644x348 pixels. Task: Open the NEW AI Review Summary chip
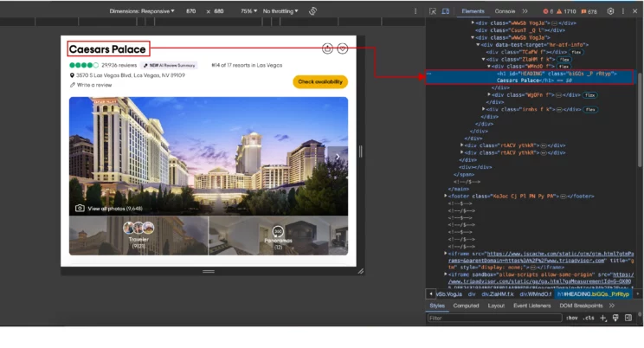(x=169, y=65)
